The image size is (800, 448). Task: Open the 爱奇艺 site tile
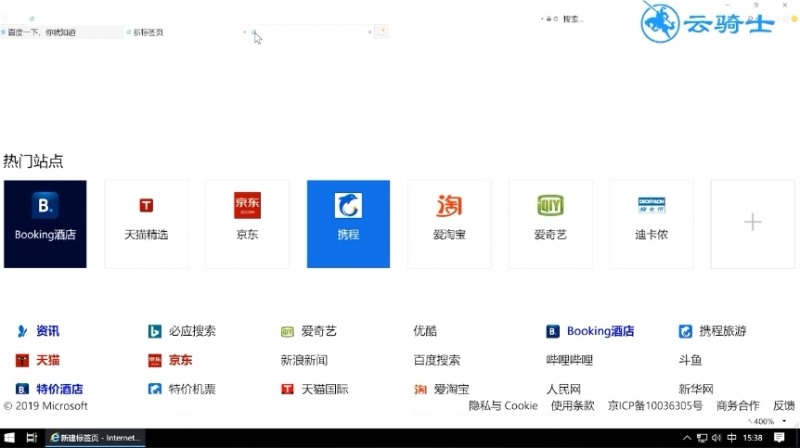pos(550,224)
